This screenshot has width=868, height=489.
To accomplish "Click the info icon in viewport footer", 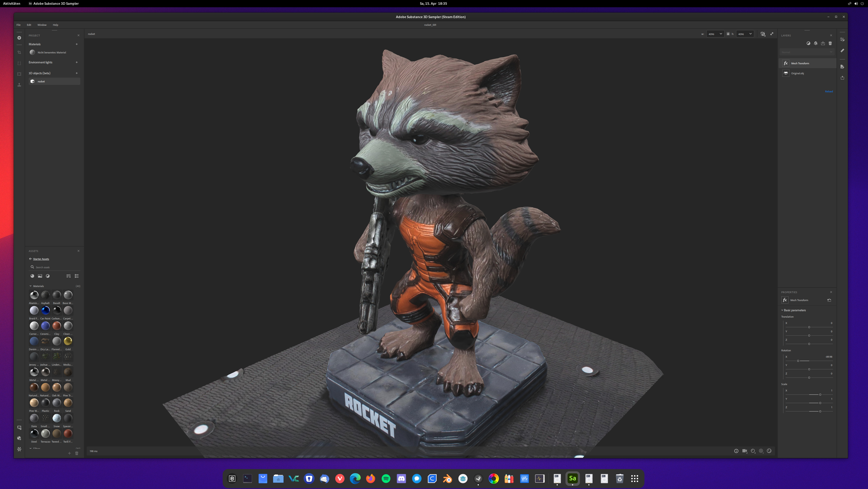I will pos(736,451).
